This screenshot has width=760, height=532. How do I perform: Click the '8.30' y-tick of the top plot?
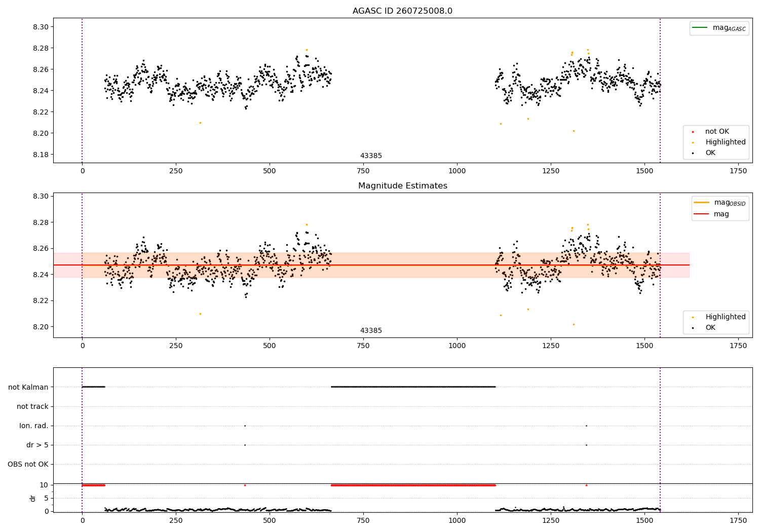tap(41, 27)
